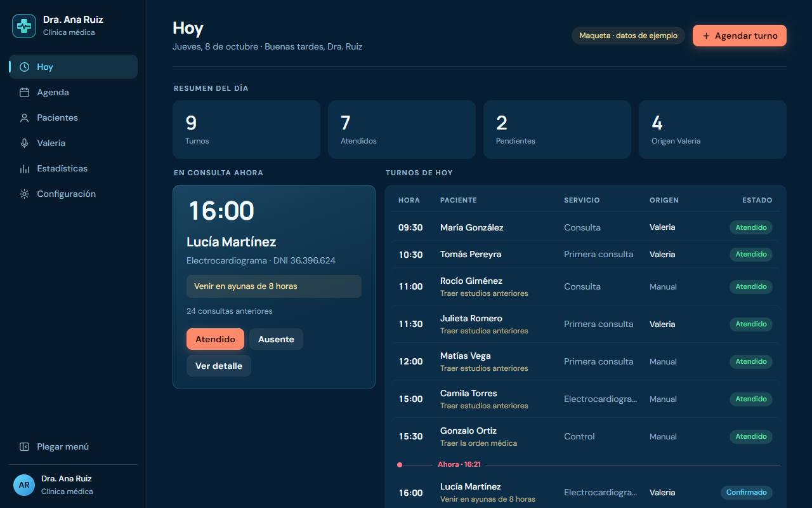Click the microphone icon for Valeria
Viewport: 812px width, 508px height.
click(24, 143)
